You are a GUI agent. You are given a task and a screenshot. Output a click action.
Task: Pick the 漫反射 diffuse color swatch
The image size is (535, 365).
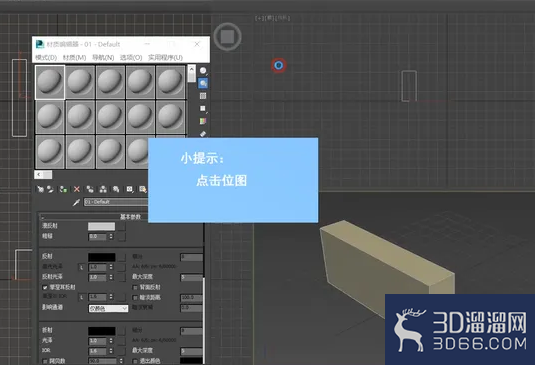tap(101, 227)
